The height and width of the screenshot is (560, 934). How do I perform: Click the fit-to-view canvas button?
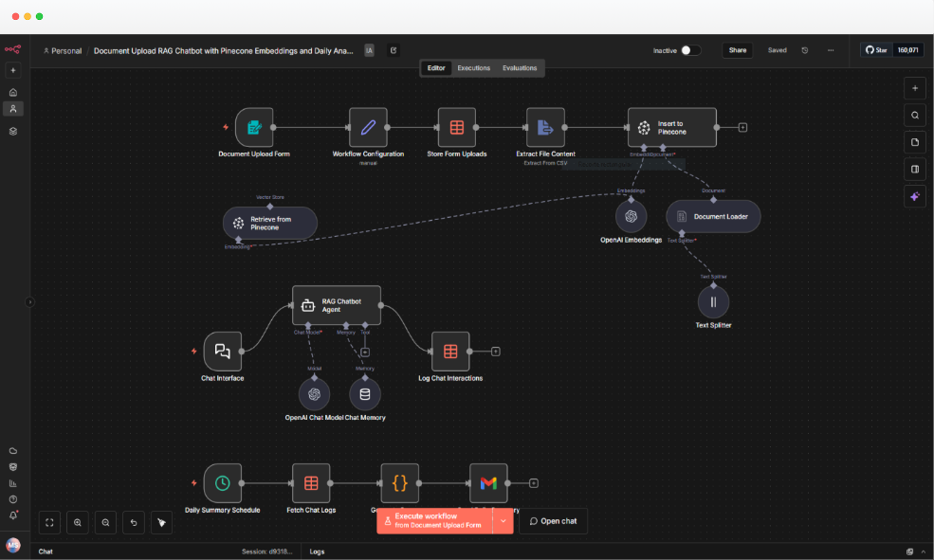pyautogui.click(x=49, y=522)
